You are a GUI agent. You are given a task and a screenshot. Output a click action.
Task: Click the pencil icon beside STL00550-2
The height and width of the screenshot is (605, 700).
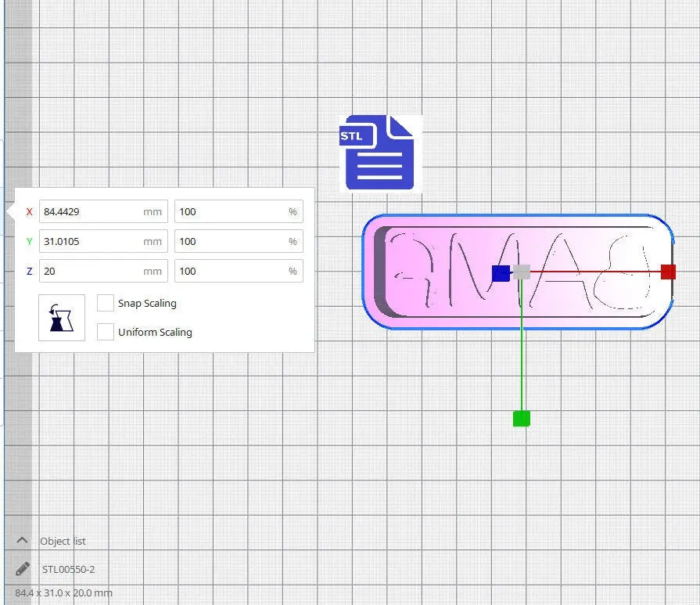click(x=23, y=569)
